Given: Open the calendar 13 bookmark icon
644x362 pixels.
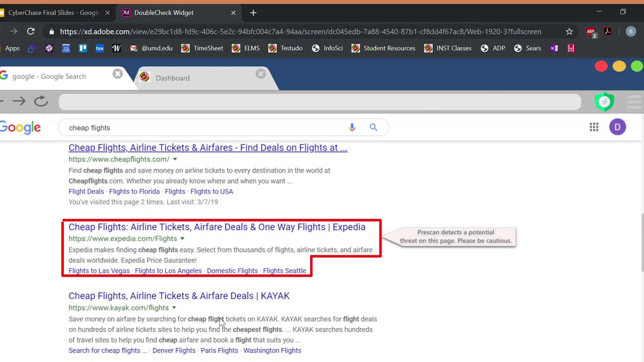Looking at the screenshot, I should tap(66, 48).
